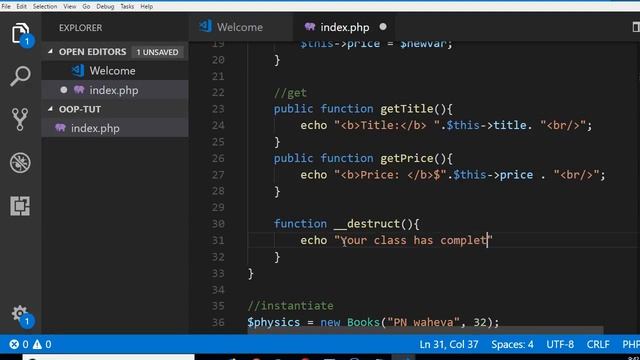Image resolution: width=640 pixels, height=360 pixels.
Task: Click the EXPLORER panel title
Action: click(x=80, y=28)
